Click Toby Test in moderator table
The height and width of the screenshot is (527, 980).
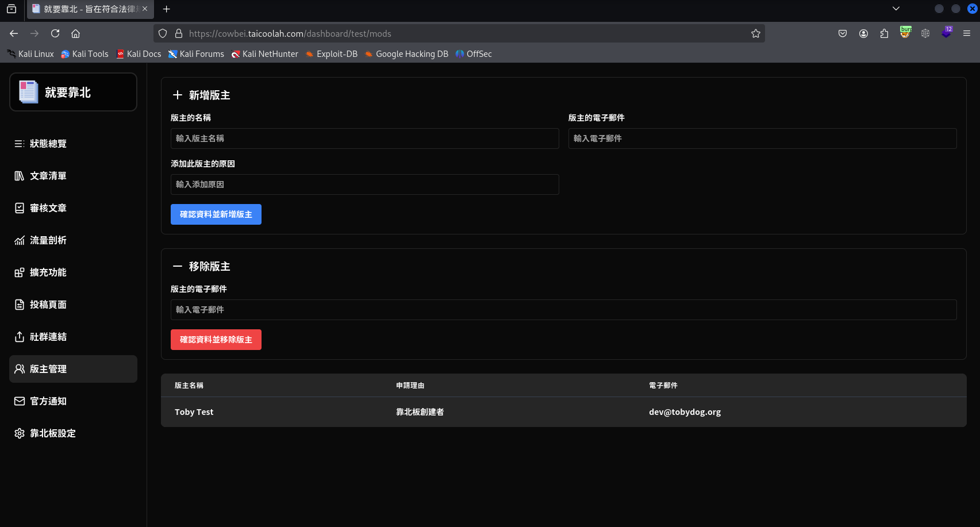coord(194,412)
